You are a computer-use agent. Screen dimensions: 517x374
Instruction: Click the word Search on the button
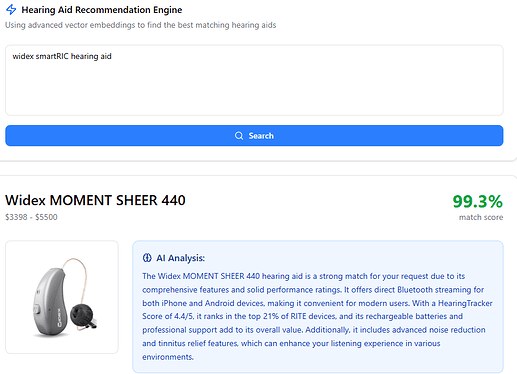pyautogui.click(x=261, y=136)
